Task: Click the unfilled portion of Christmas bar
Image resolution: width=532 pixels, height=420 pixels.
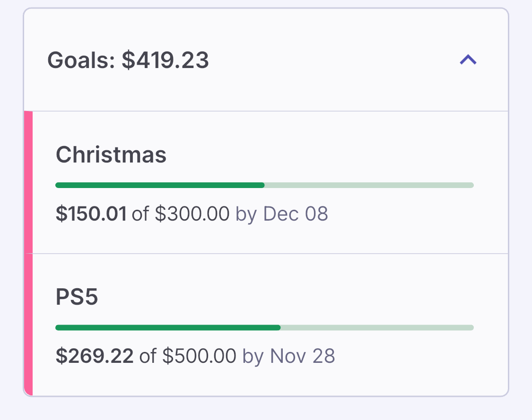Action: (369, 185)
